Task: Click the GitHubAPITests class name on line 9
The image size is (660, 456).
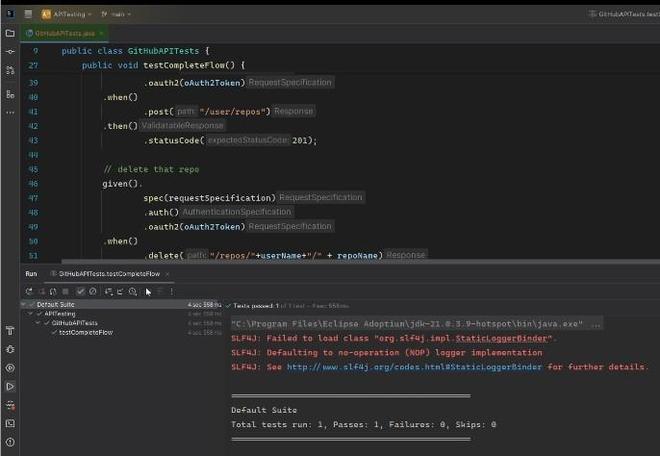Action: (x=163, y=51)
